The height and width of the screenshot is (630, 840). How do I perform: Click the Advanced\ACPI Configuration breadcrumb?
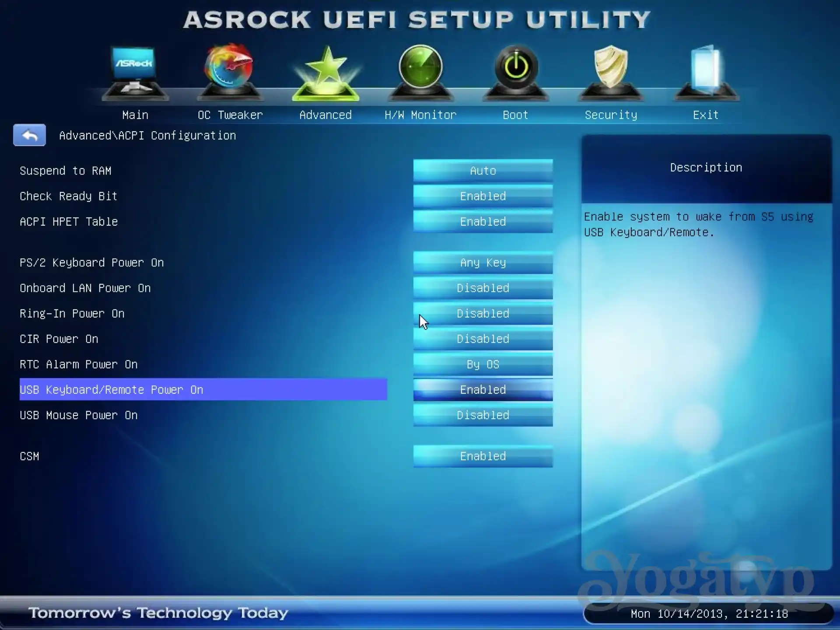click(147, 136)
